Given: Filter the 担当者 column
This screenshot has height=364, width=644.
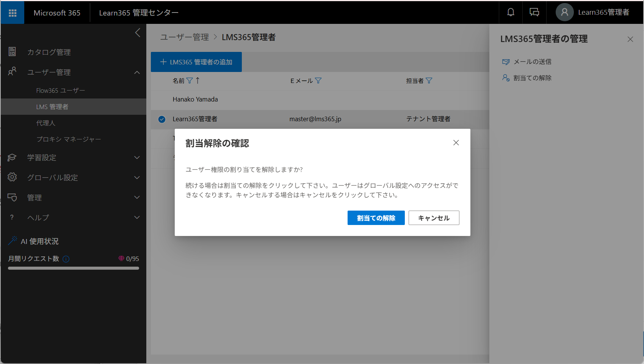Looking at the screenshot, I should tap(429, 81).
